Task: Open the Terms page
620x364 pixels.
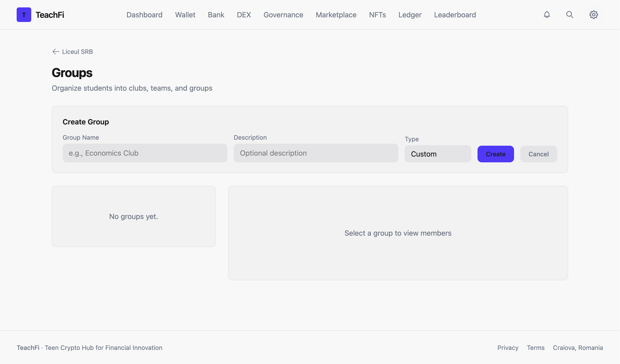Action: [x=536, y=348]
